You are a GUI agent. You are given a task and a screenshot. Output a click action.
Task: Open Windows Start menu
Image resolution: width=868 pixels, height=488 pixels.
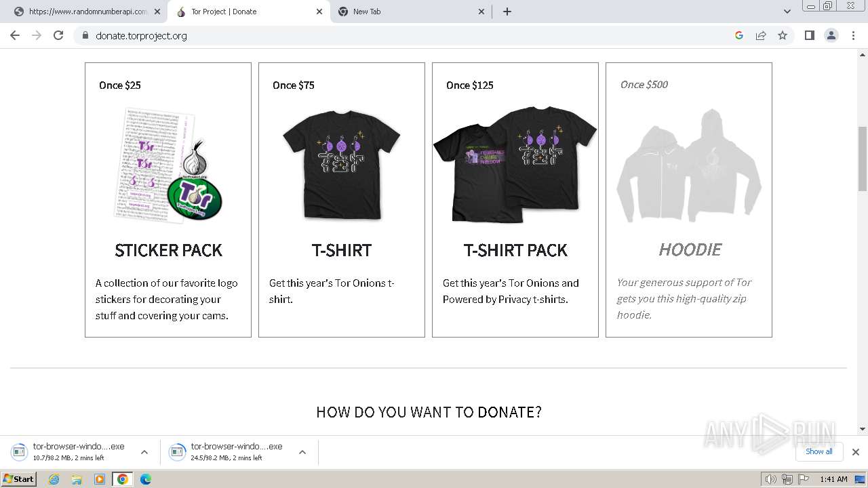19,479
